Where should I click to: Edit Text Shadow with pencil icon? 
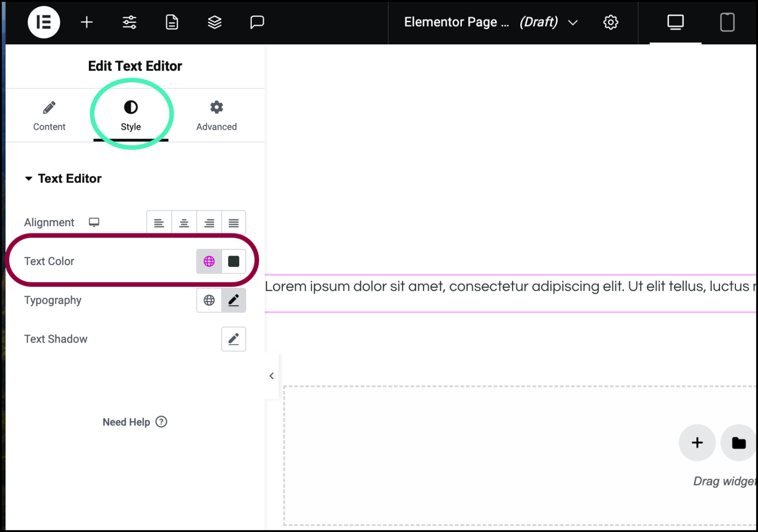(233, 339)
